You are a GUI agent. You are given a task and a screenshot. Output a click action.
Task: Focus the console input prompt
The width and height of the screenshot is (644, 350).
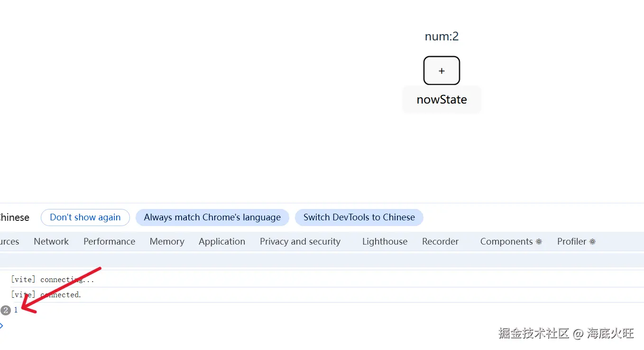[x=322, y=326]
